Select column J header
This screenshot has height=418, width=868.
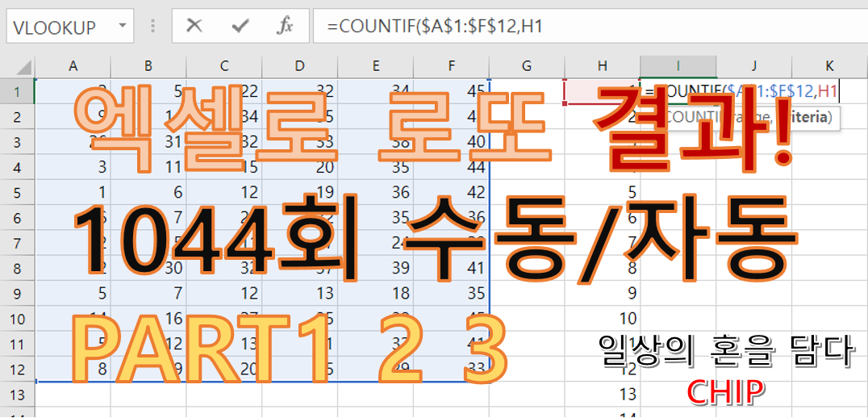pos(754,66)
